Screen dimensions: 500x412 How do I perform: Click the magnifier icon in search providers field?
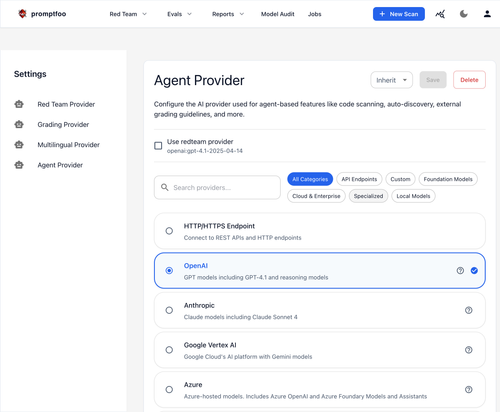tap(165, 187)
